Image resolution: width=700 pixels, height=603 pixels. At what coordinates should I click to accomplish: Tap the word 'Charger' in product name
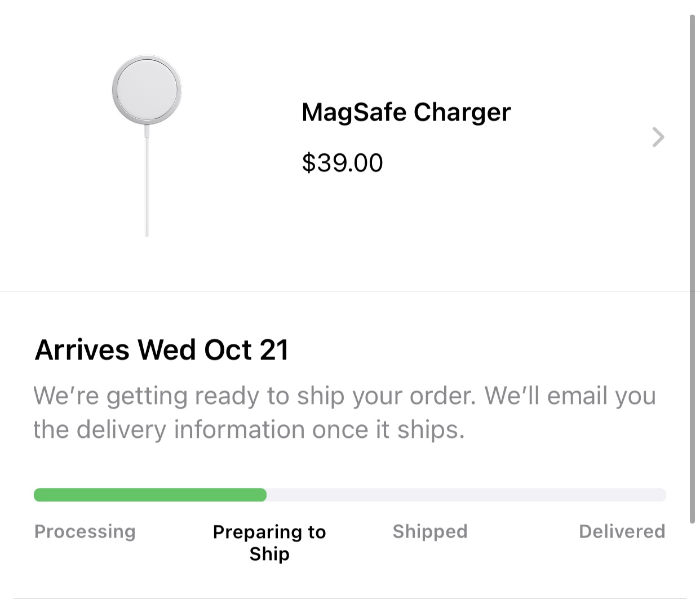coord(462,112)
